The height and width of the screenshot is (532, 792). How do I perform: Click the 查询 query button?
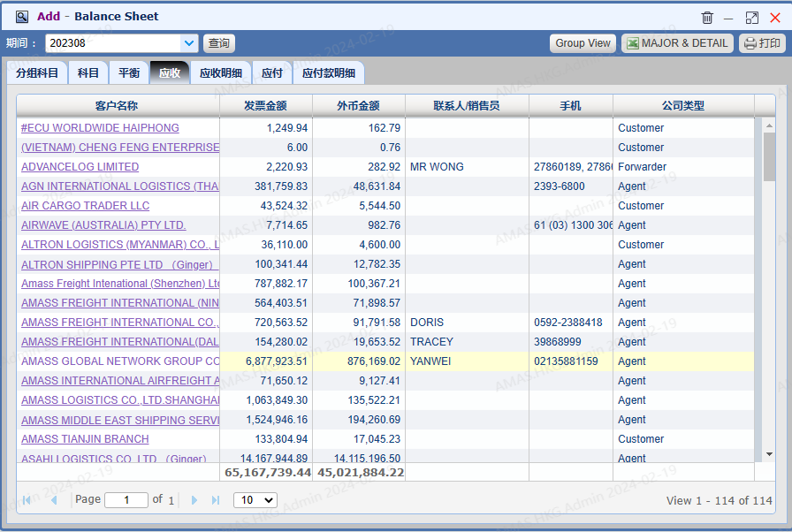pyautogui.click(x=218, y=43)
